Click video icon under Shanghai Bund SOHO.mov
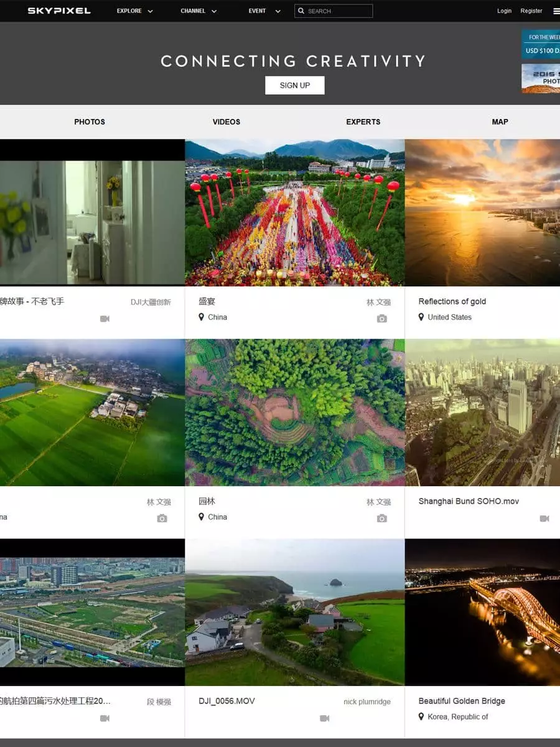560x747 pixels. pyautogui.click(x=544, y=519)
